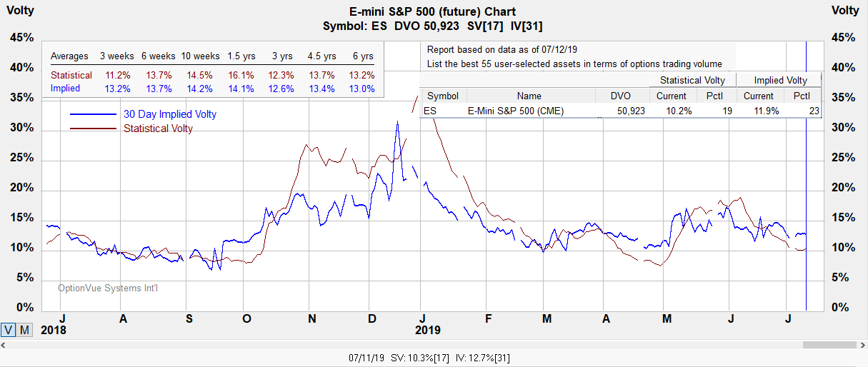The height and width of the screenshot is (367, 868).
Task: Click the Statistical '11.2%' 3-week average
Action: click(x=119, y=75)
